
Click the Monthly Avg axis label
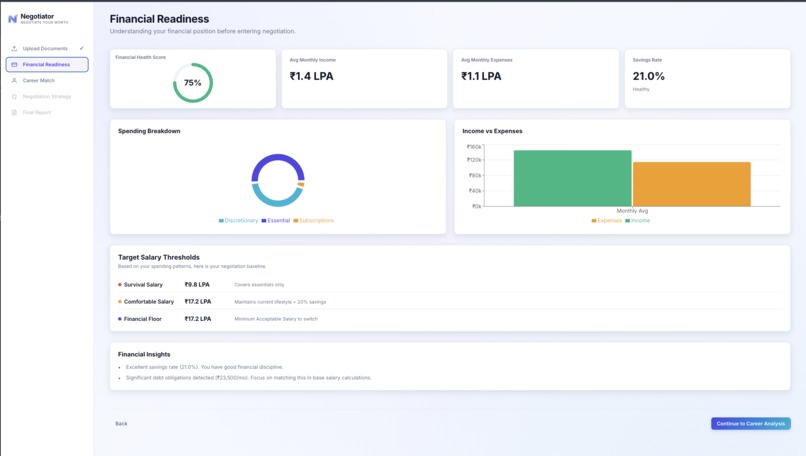click(x=632, y=211)
